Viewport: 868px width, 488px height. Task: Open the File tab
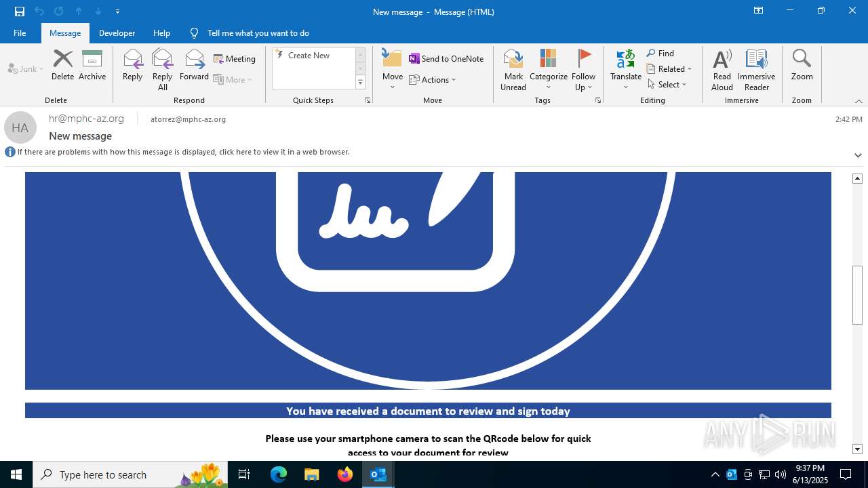pyautogui.click(x=20, y=33)
